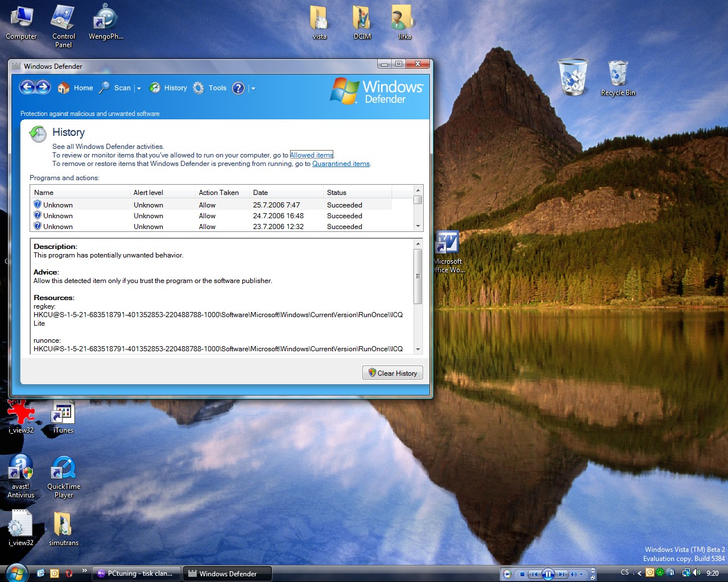Mute the taskbar media player speaker
The image size is (728, 582).
574,574
